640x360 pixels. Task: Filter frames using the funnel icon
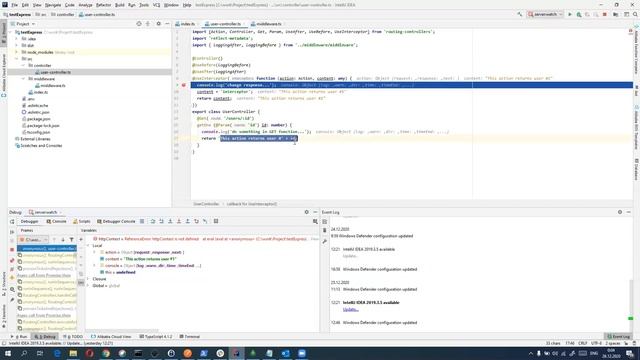tap(71, 240)
